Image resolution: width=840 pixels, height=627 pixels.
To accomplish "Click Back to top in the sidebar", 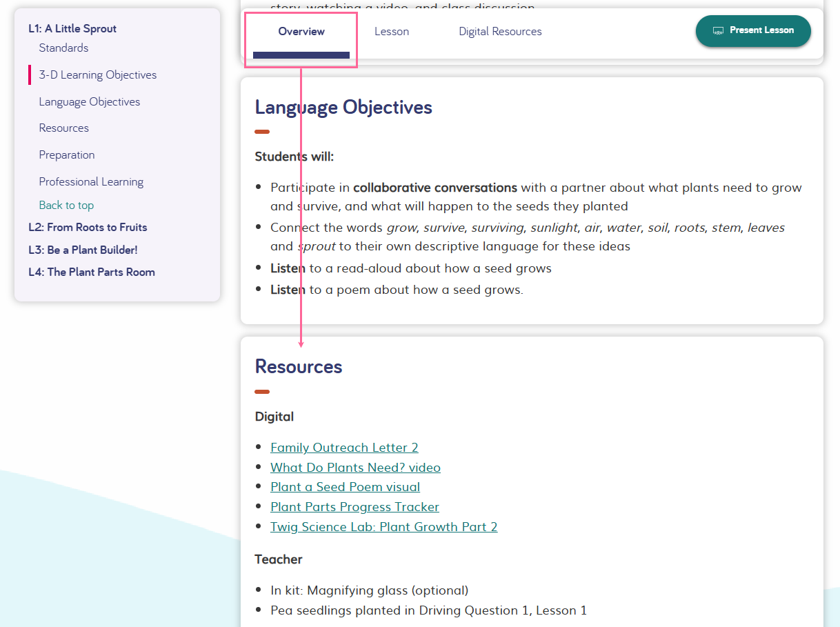I will (66, 205).
